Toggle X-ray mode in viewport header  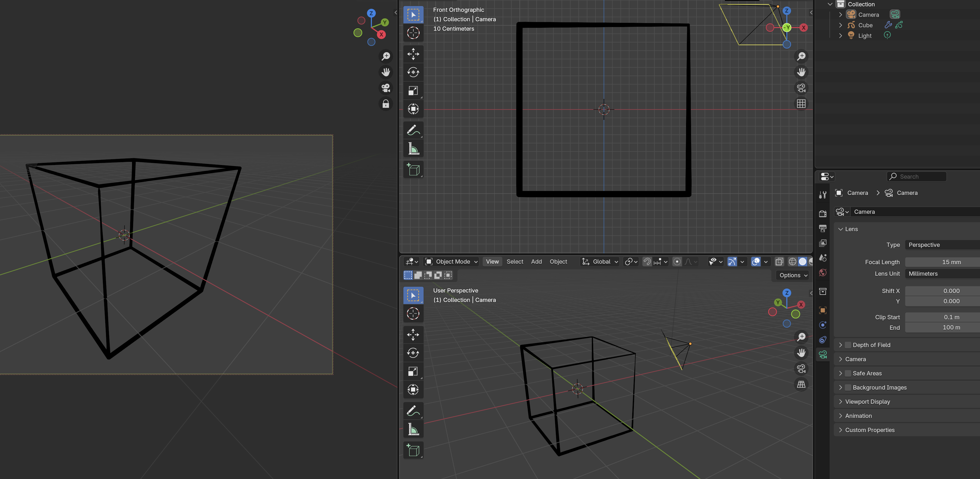pyautogui.click(x=779, y=262)
